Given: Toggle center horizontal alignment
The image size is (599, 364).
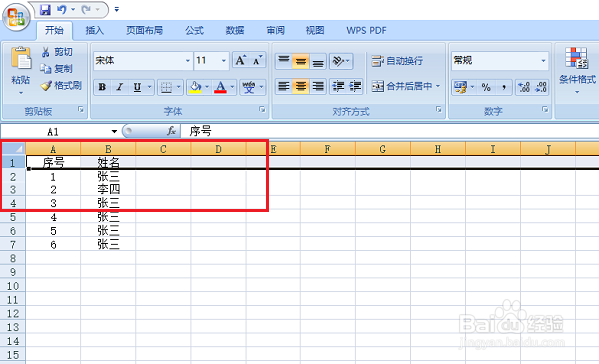Looking at the screenshot, I should pyautogui.click(x=300, y=86).
